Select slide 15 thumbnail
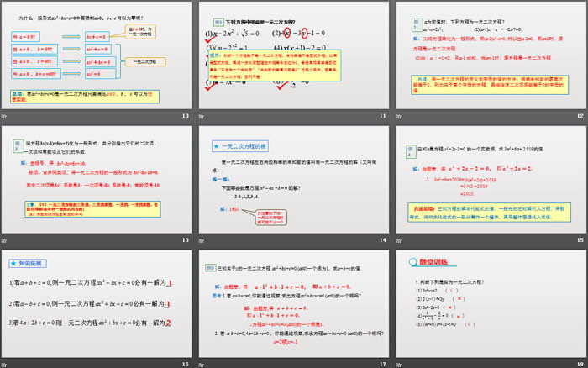Viewport: 588px width, 368px height. pyautogui.click(x=491, y=177)
